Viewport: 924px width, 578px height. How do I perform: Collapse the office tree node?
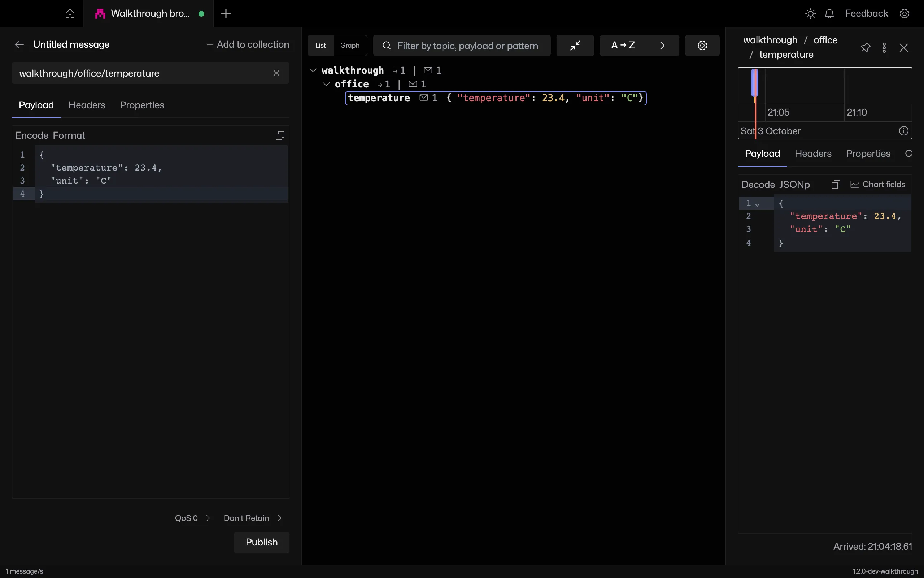tap(326, 84)
